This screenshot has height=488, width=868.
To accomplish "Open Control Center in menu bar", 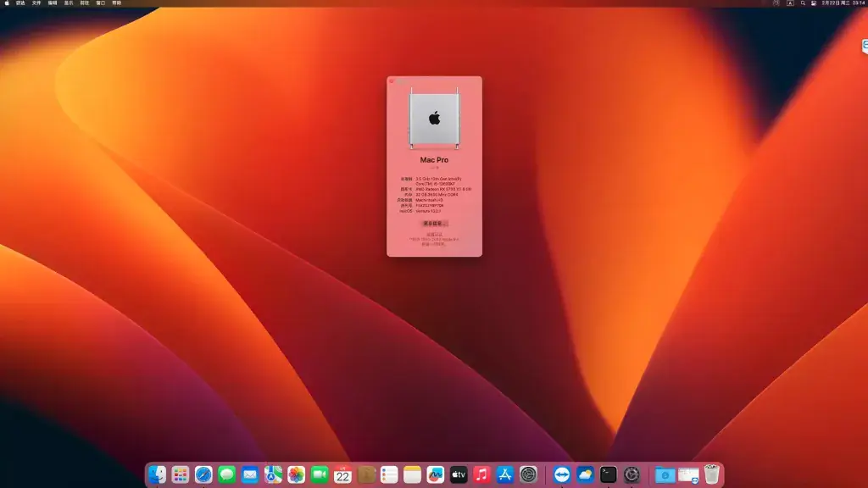I will point(814,3).
